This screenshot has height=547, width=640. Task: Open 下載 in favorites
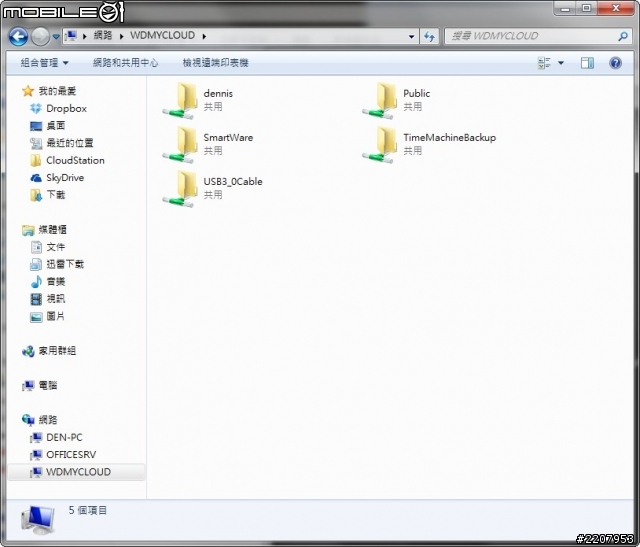point(56,195)
